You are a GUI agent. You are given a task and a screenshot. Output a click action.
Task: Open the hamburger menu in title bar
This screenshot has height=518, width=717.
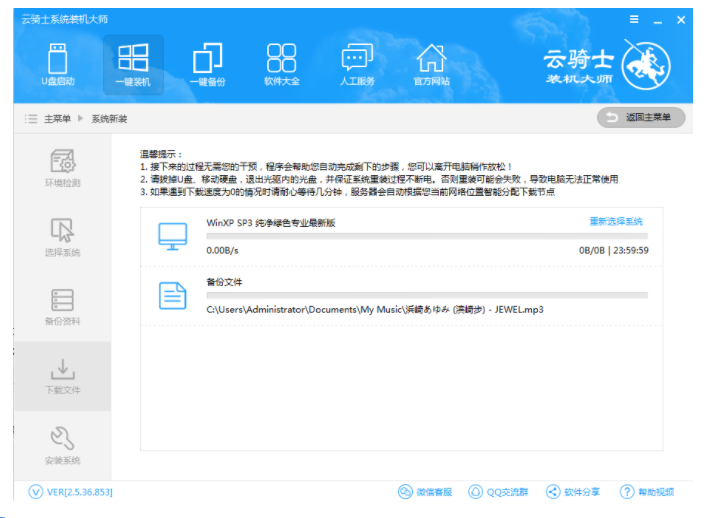[x=634, y=19]
